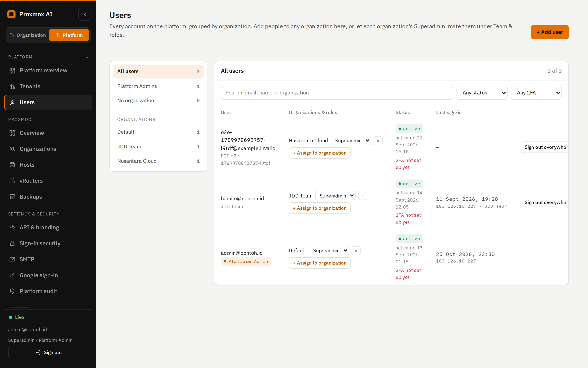
Task: Switch to the Organization scope toggle
Action: click(28, 35)
